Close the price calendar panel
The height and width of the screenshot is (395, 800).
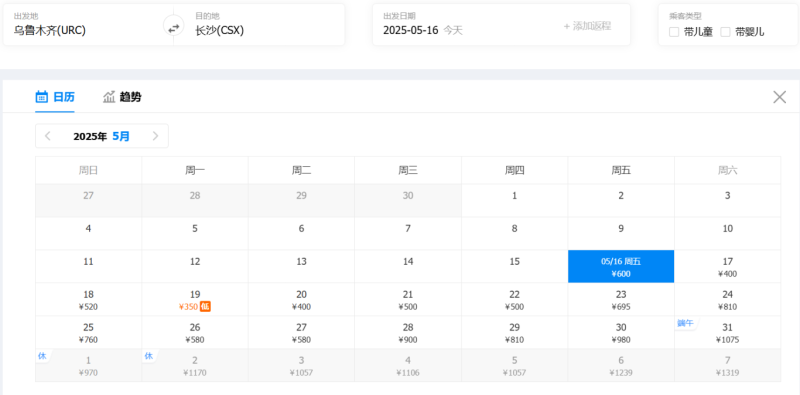tap(779, 97)
